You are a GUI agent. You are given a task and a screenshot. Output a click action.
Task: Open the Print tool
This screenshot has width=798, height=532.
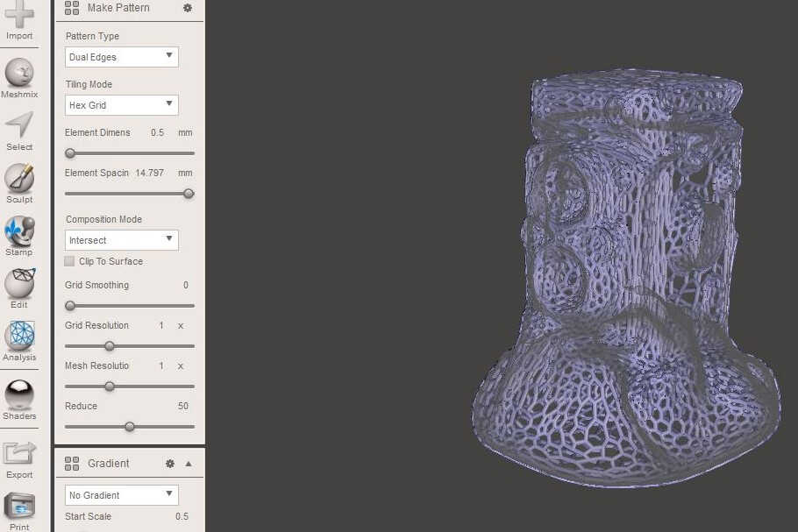click(19, 506)
